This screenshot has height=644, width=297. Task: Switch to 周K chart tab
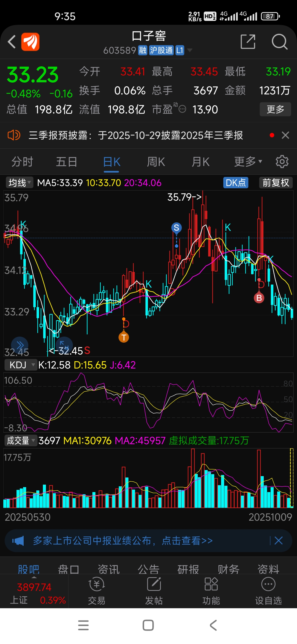(x=156, y=162)
